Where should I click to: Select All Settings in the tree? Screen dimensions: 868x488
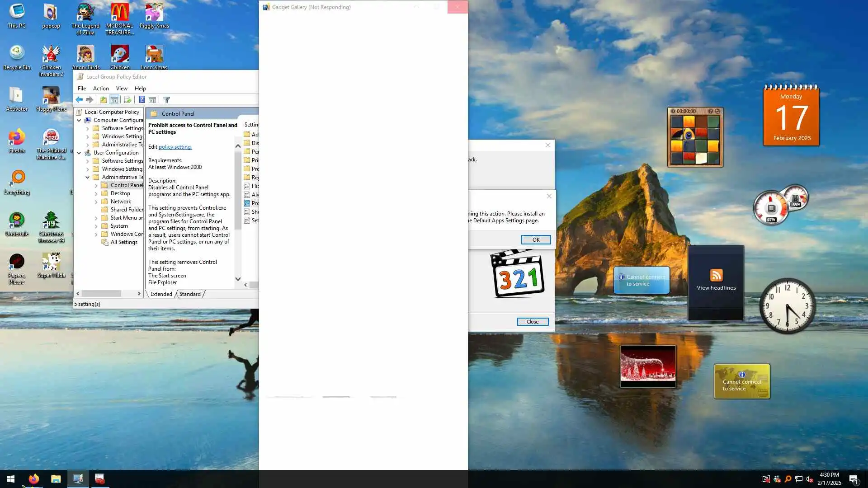tap(123, 242)
